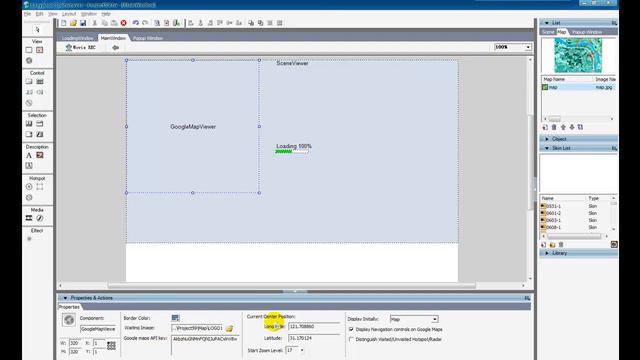Open the View menu
The width and height of the screenshot is (640, 360).
pos(53,14)
